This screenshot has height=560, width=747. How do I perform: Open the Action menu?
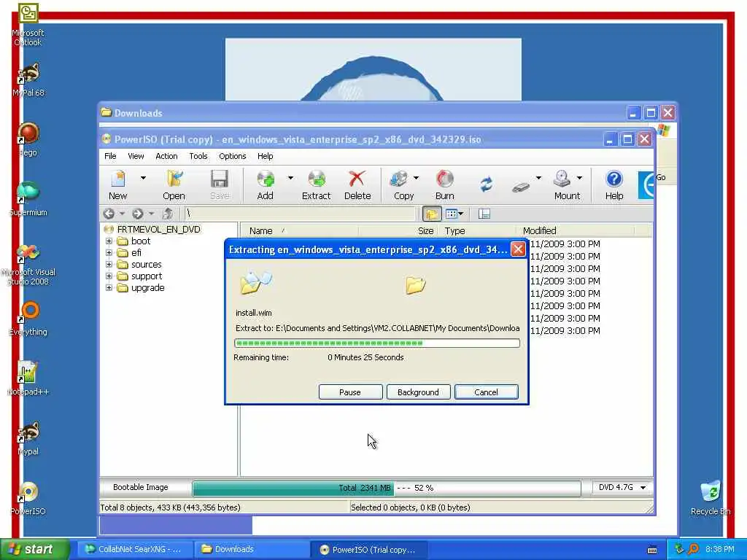[x=166, y=156]
